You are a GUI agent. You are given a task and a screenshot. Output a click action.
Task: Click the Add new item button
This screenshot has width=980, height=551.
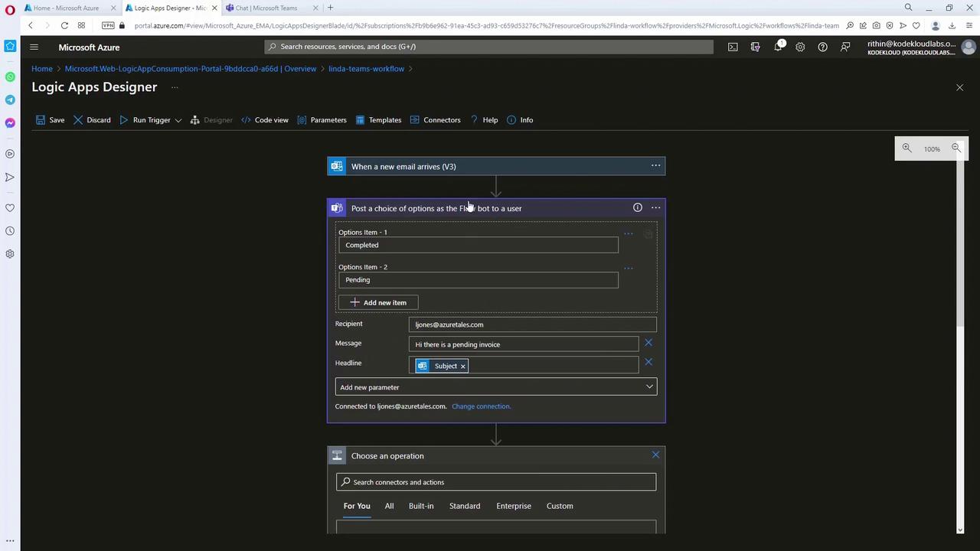click(378, 302)
